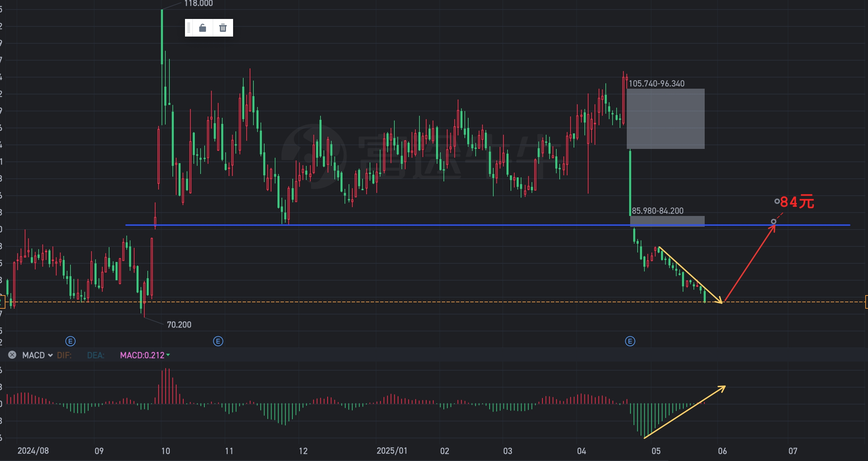This screenshot has height=461, width=868.
Task: Click the earnings E marker near late April
Action: [630, 341]
